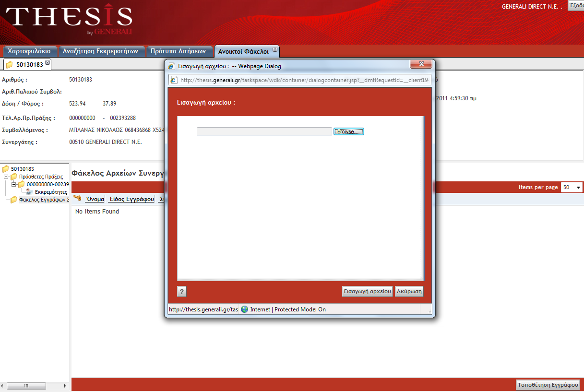
Task: Click the Τοποθέτηση Εγγράφου button
Action: pos(548,385)
